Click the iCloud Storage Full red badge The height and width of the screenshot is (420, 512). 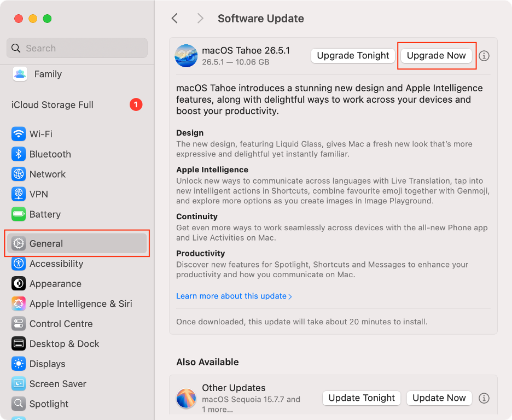pyautogui.click(x=136, y=105)
